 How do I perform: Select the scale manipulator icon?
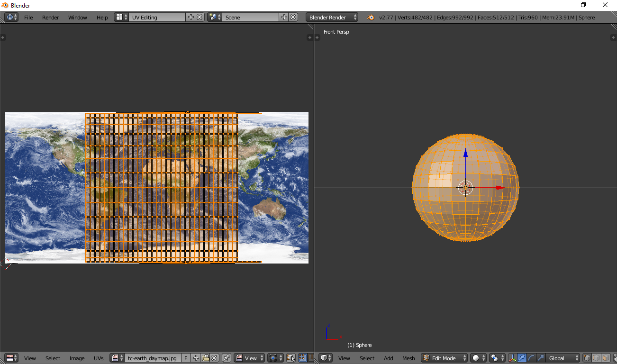click(541, 358)
